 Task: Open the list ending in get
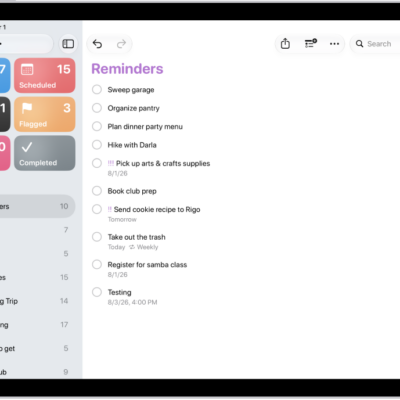37,348
